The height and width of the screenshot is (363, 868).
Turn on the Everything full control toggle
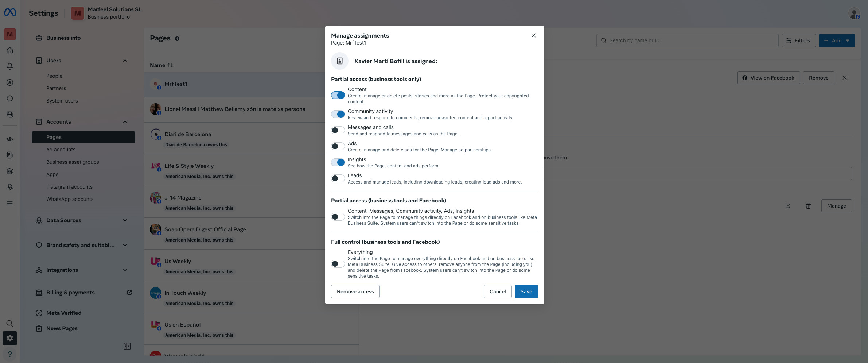(x=338, y=263)
